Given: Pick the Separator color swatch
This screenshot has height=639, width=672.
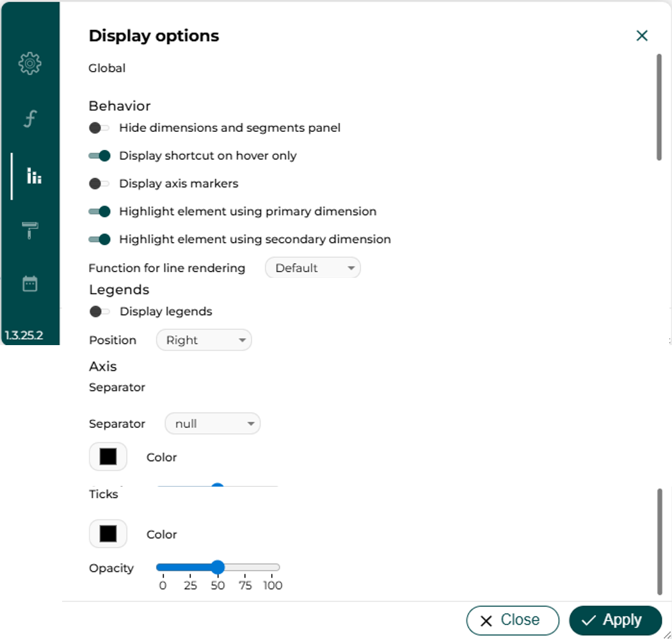Looking at the screenshot, I should 108,457.
